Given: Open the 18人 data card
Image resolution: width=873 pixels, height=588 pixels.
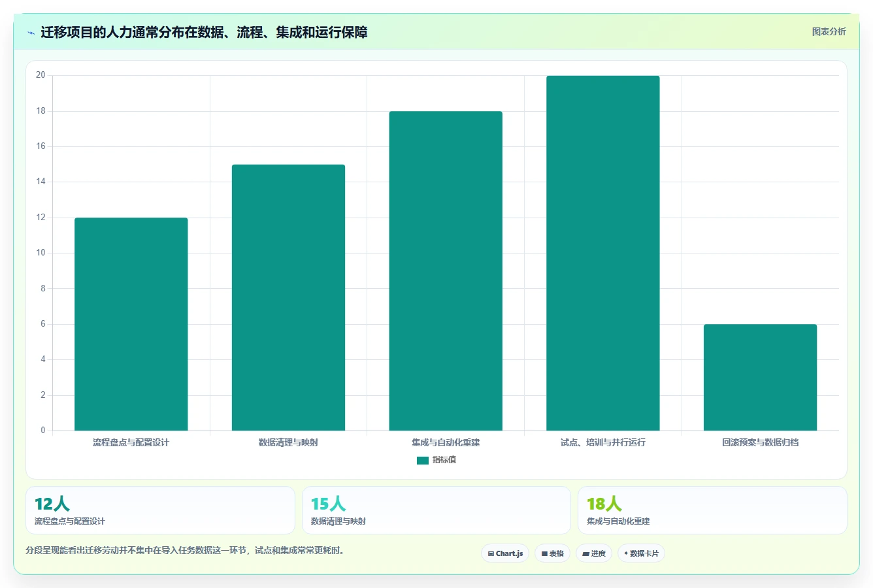Looking at the screenshot, I should 712,510.
